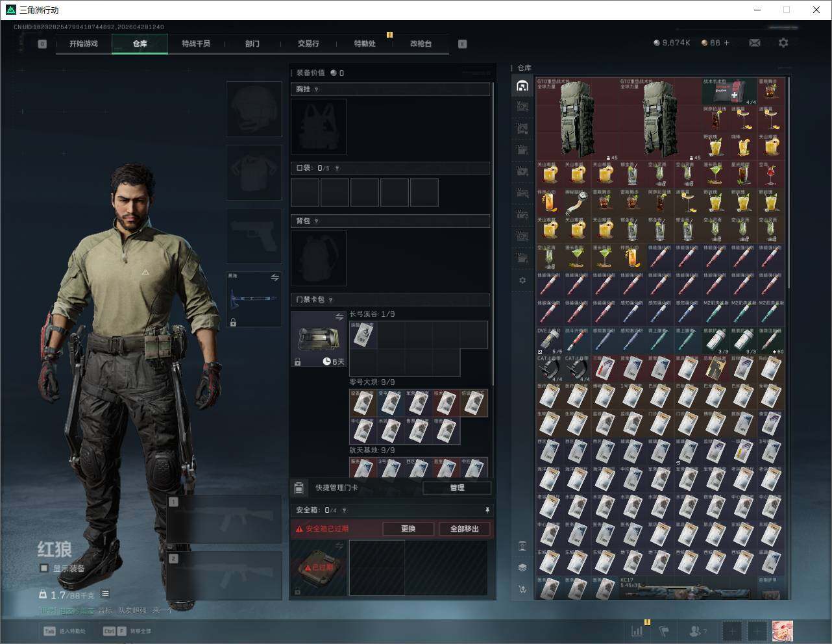Screen dimensions: 832x644
Task: Click the 9,874K currency balance
Action: [672, 43]
